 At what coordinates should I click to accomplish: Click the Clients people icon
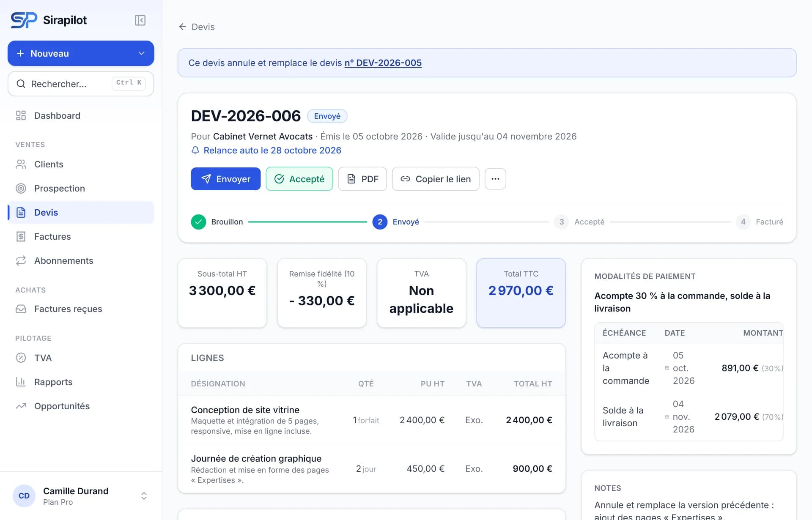(x=21, y=164)
